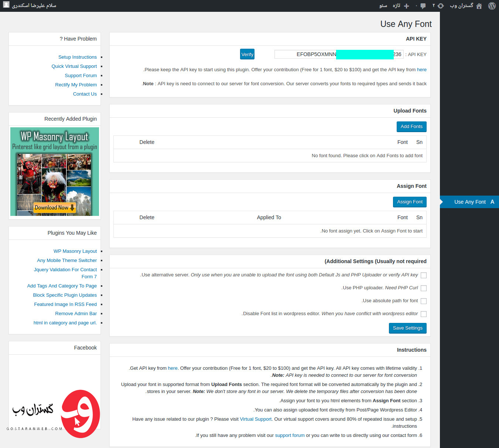Click the Upload Fonts section heading
The width and height of the screenshot is (499, 448).
click(x=410, y=111)
